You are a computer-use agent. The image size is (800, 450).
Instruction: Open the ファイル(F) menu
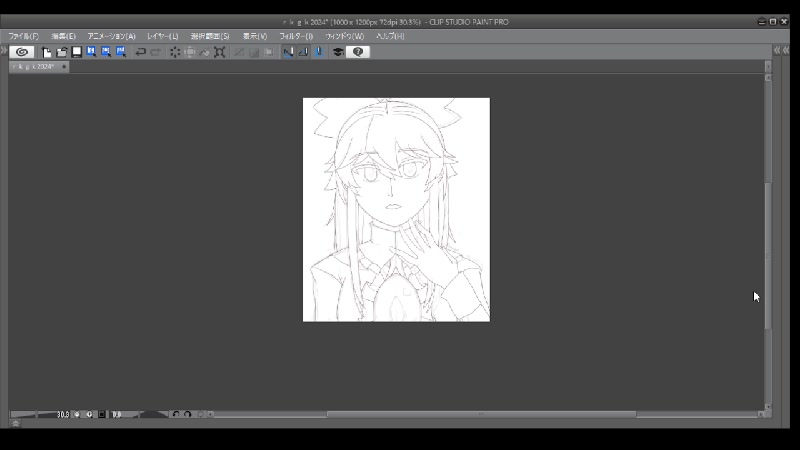(23, 36)
